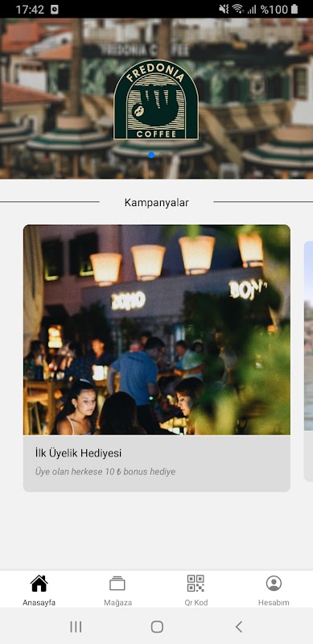The height and width of the screenshot is (644, 313).
Task: Select the İlk Üyelik Hediyesi title
Action: (78, 453)
